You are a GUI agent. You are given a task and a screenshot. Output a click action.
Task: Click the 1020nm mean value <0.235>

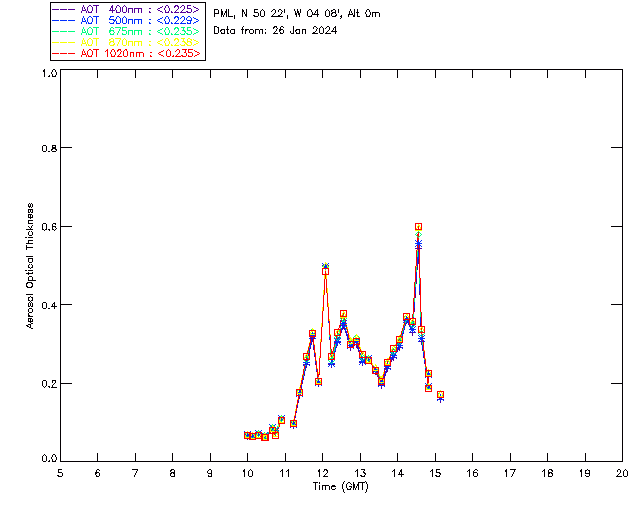pos(179,53)
